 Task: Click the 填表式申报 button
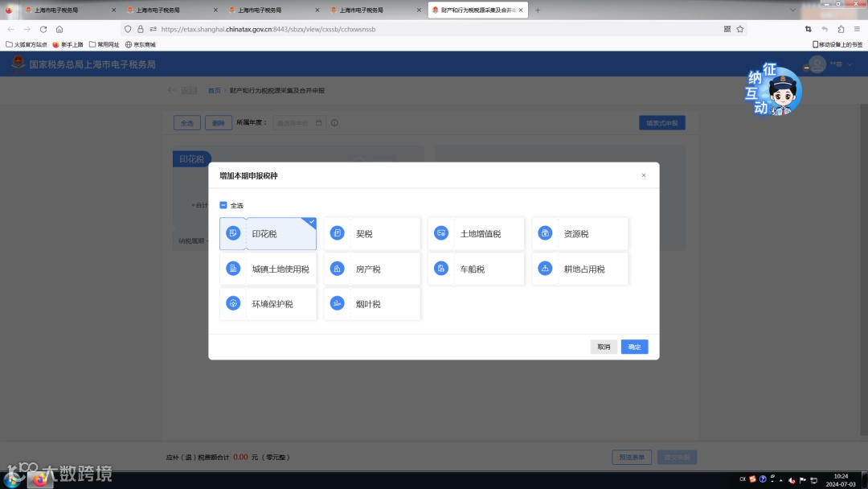662,123
